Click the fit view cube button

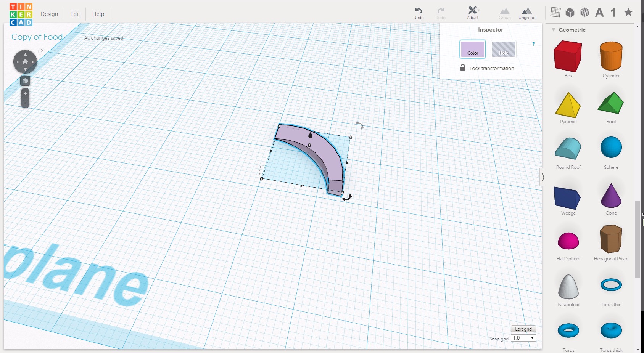[25, 81]
